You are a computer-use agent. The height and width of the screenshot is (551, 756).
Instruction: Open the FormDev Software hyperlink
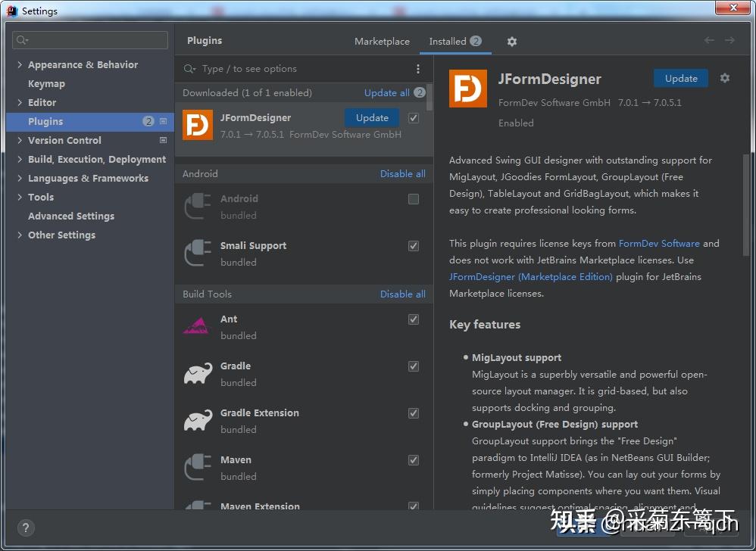pyautogui.click(x=659, y=244)
